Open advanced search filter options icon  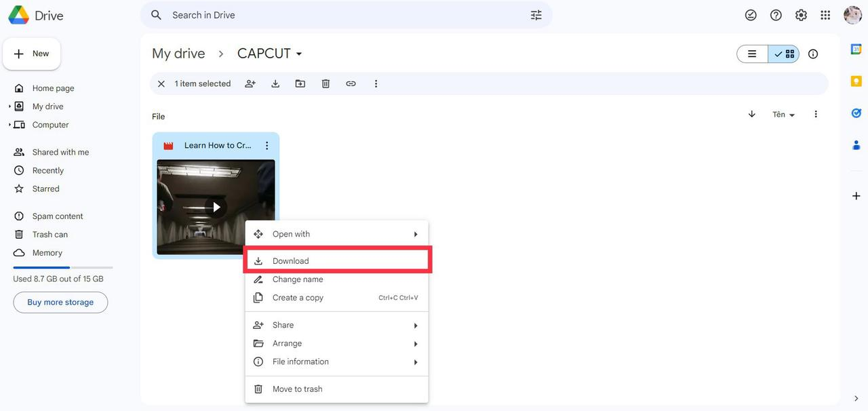[536, 15]
